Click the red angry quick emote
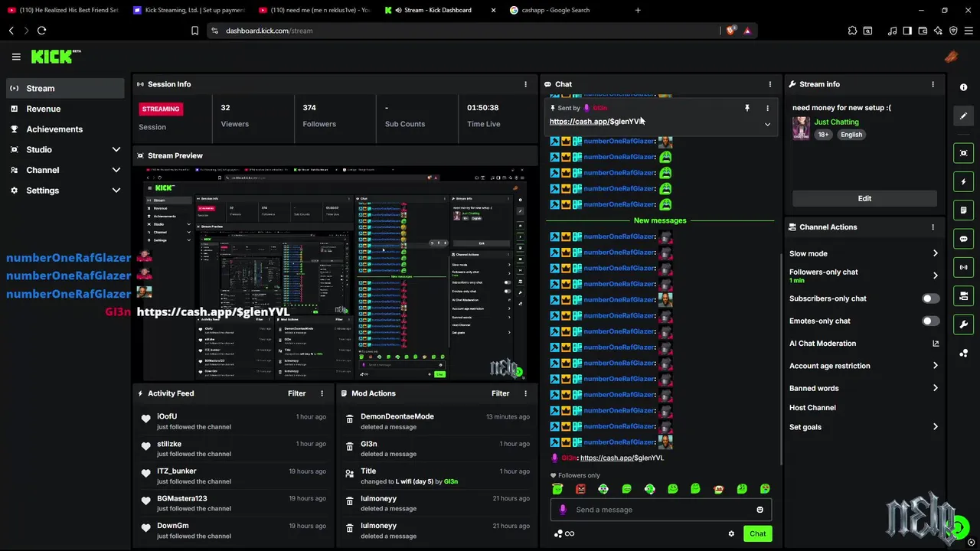Image resolution: width=980 pixels, height=551 pixels. (x=580, y=489)
